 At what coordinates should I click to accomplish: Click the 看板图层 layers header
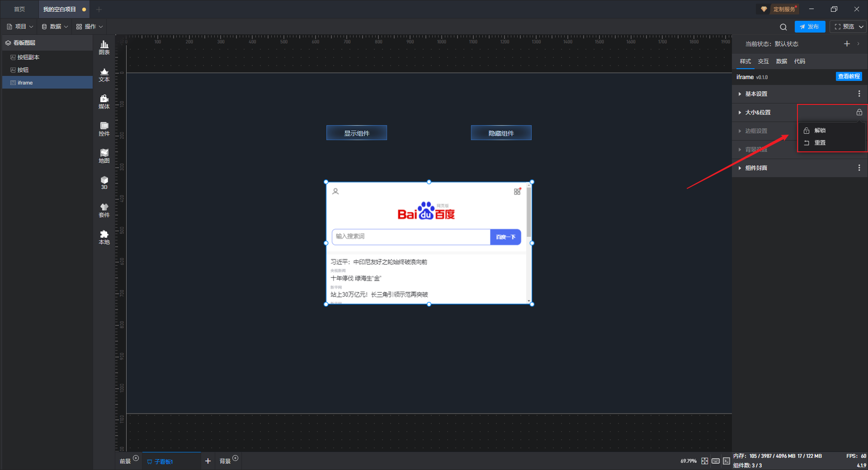click(x=47, y=42)
